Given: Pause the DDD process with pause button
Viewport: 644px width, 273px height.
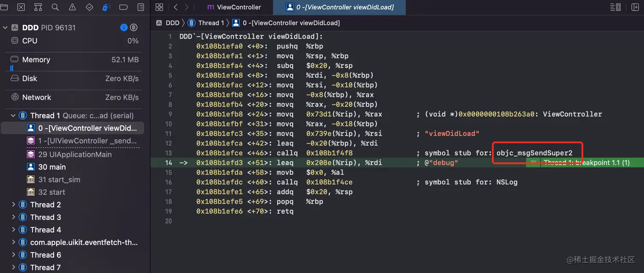Looking at the screenshot, I should pyautogui.click(x=133, y=27).
